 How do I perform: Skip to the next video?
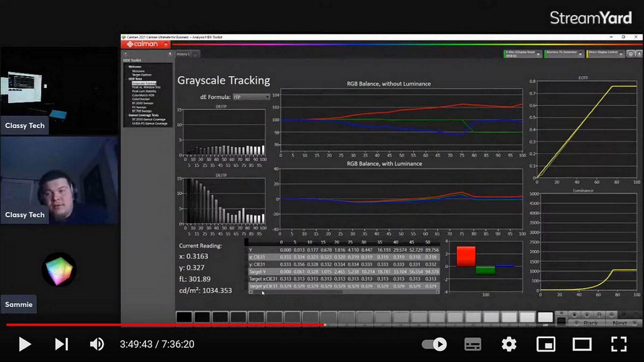coord(61,344)
